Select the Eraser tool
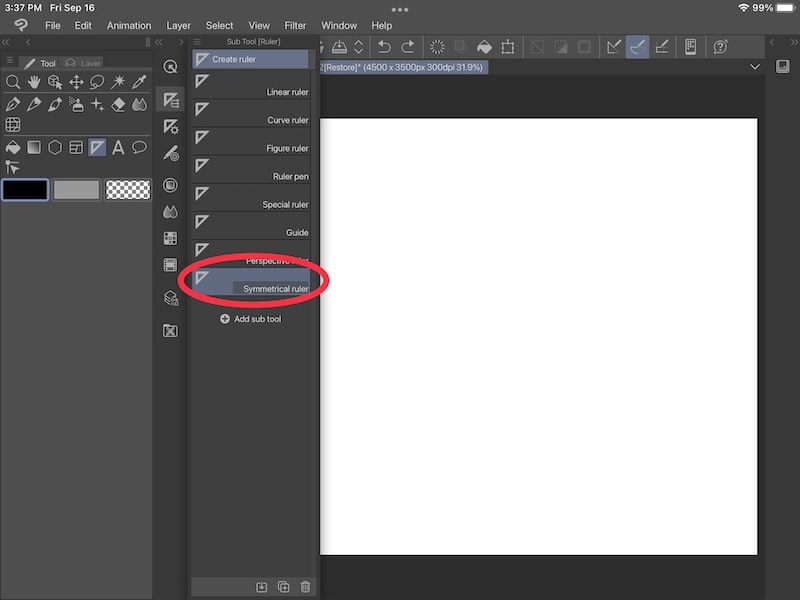 (120, 105)
